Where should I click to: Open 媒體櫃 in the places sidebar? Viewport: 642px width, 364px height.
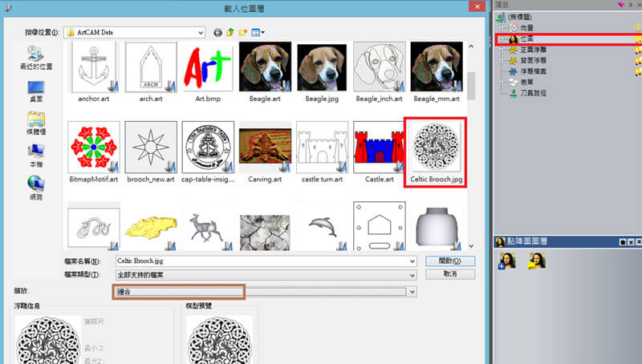[36, 123]
